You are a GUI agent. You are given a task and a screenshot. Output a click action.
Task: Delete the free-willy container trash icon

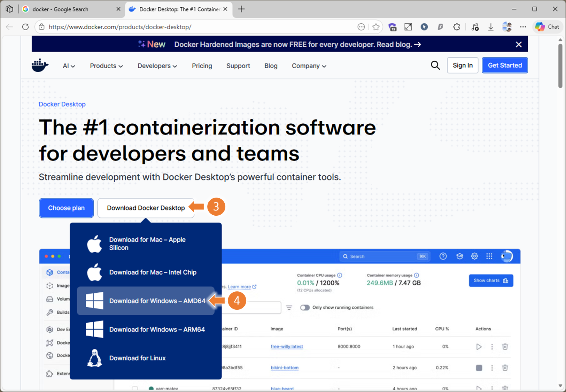coord(505,347)
